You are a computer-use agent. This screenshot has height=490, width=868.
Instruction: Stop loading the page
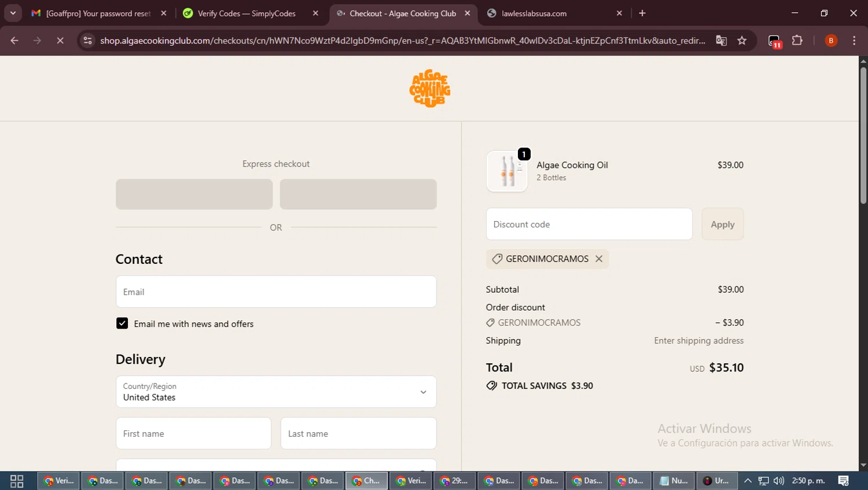[x=60, y=40]
